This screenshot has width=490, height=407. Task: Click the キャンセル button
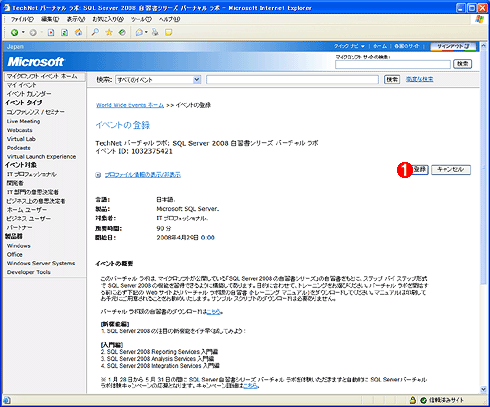click(x=451, y=170)
